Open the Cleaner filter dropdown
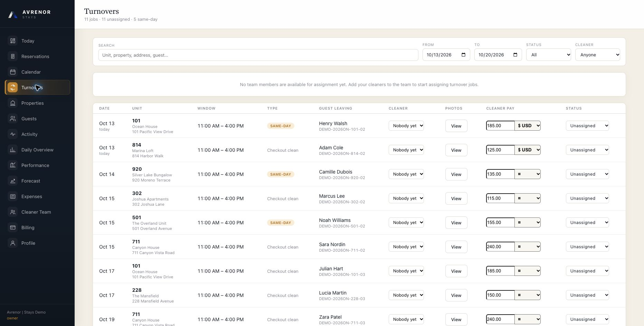The height and width of the screenshot is (326, 644). 597,55
